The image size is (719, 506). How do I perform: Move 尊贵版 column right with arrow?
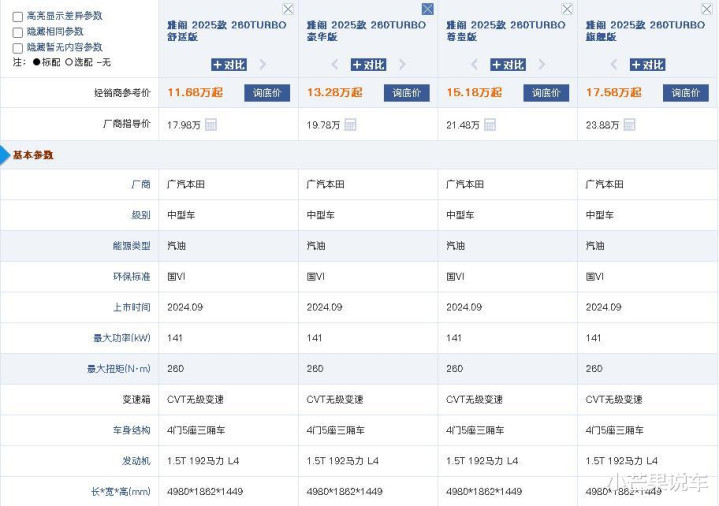point(542,65)
